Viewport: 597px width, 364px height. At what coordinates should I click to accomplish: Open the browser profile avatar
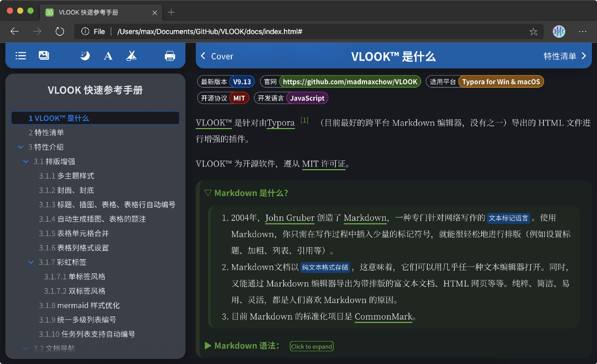559,31
